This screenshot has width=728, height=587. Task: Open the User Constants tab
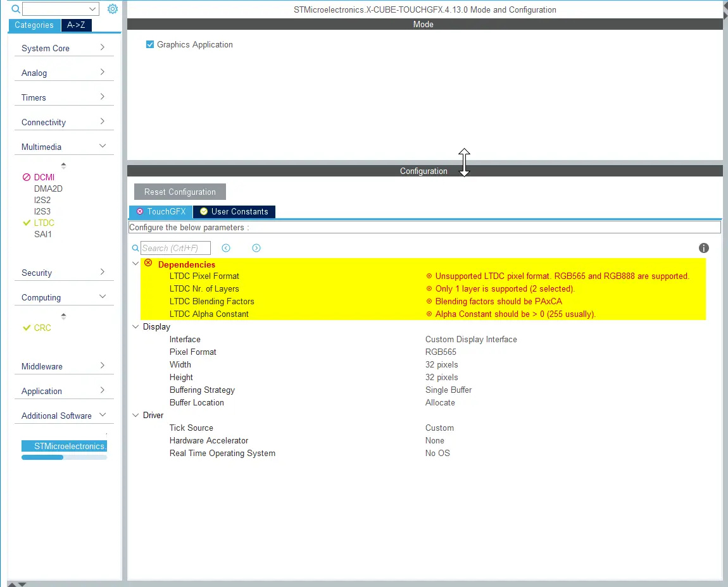pyautogui.click(x=234, y=212)
